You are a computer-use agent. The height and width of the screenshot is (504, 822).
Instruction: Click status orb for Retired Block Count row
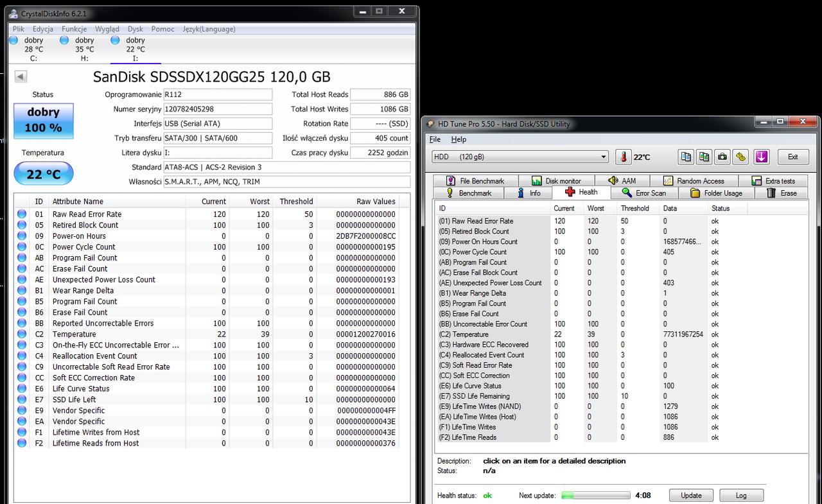click(x=22, y=225)
